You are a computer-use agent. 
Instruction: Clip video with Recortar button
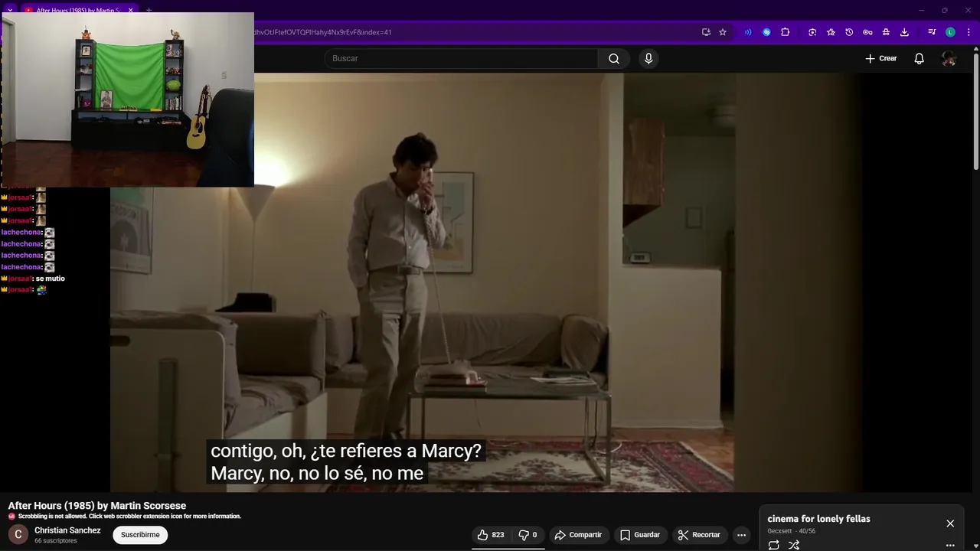pyautogui.click(x=699, y=535)
